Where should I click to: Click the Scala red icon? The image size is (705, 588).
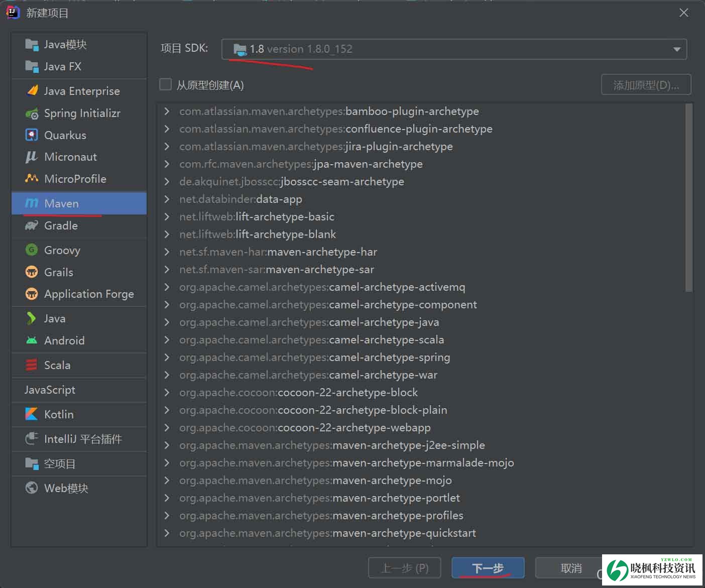click(x=31, y=365)
